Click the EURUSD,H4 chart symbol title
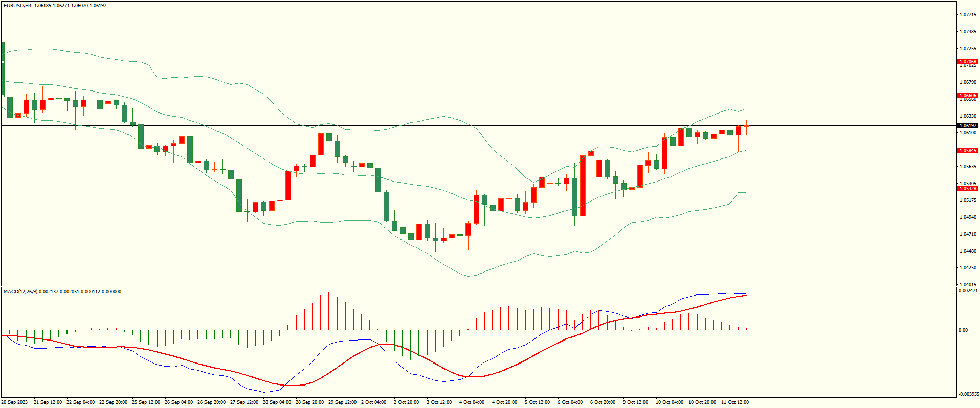Image resolution: width=980 pixels, height=408 pixels. click(x=17, y=6)
